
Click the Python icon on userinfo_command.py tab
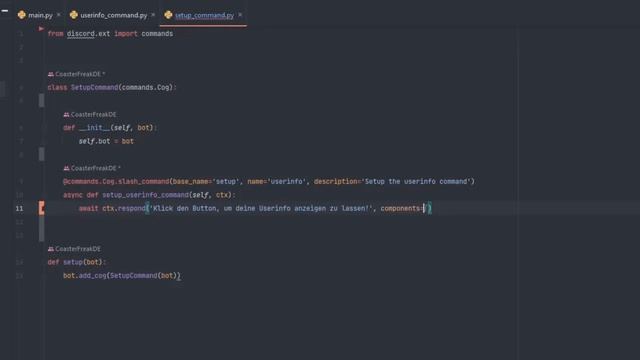(74, 15)
